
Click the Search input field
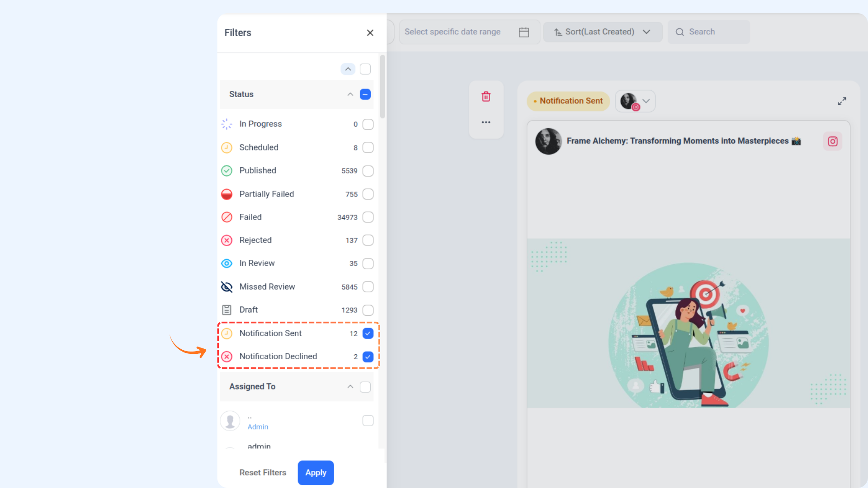click(x=708, y=32)
